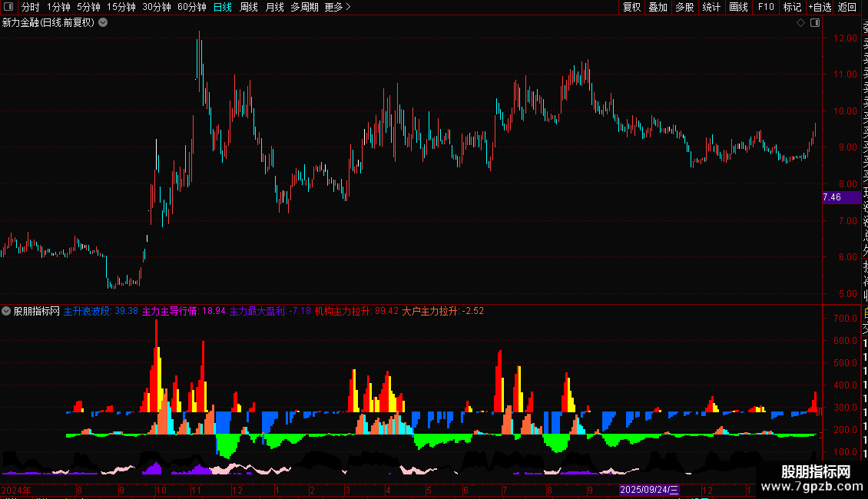Screen dimensions: 868x499
Task: Select the 周线 period tab
Action: (x=249, y=7)
